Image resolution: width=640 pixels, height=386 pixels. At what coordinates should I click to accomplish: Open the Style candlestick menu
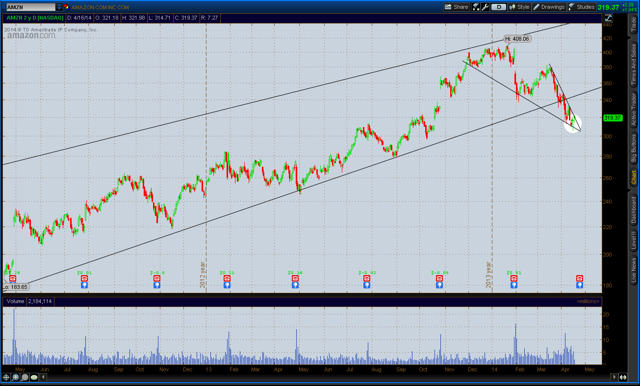click(x=519, y=7)
